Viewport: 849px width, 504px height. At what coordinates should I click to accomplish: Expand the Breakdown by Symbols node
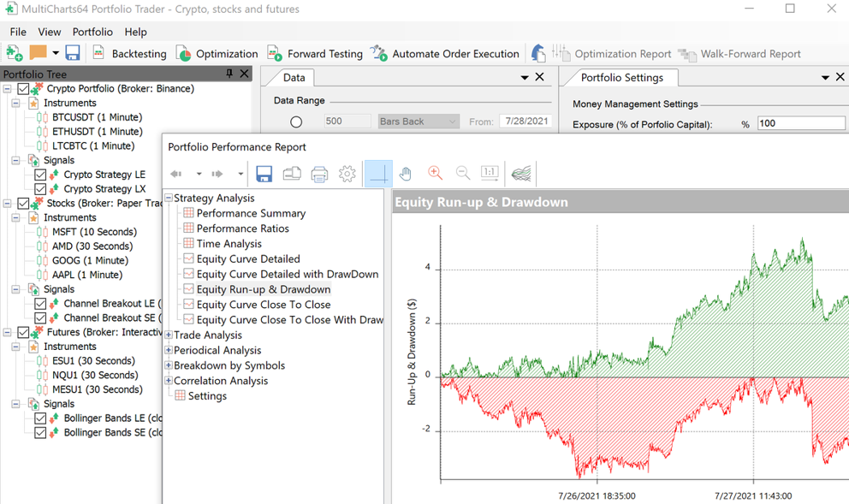pyautogui.click(x=169, y=365)
